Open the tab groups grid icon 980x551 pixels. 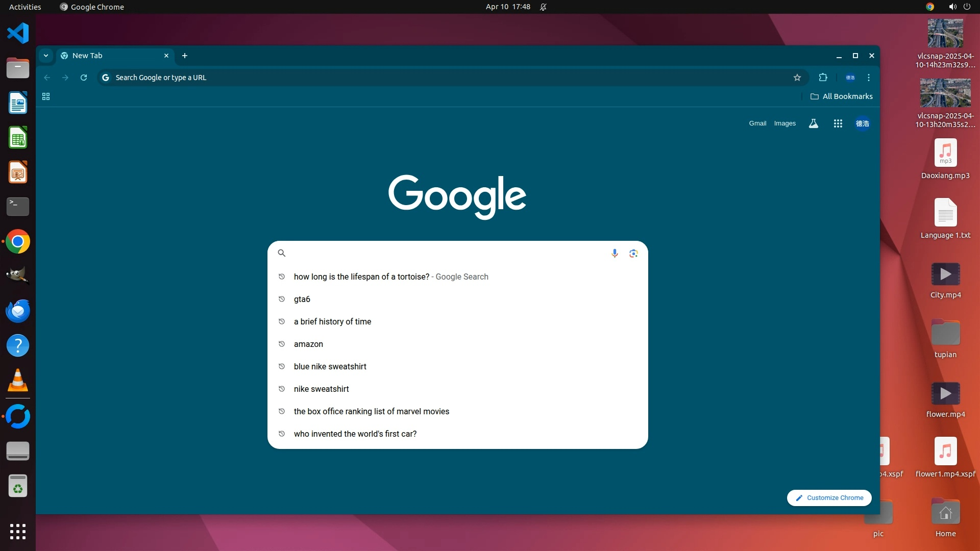pos(46,96)
